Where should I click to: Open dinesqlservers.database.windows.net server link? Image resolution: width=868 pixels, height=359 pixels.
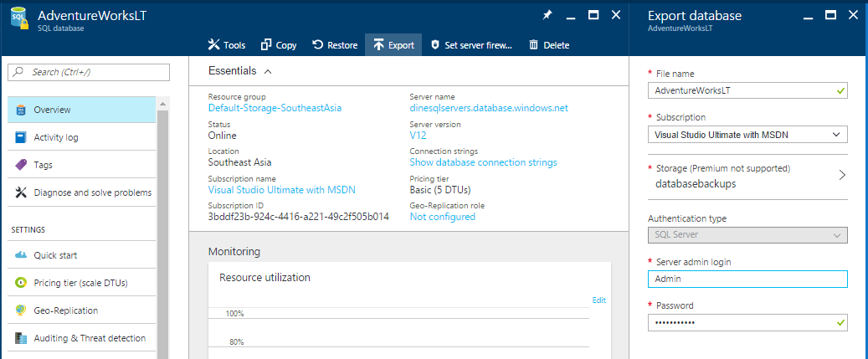tap(489, 108)
